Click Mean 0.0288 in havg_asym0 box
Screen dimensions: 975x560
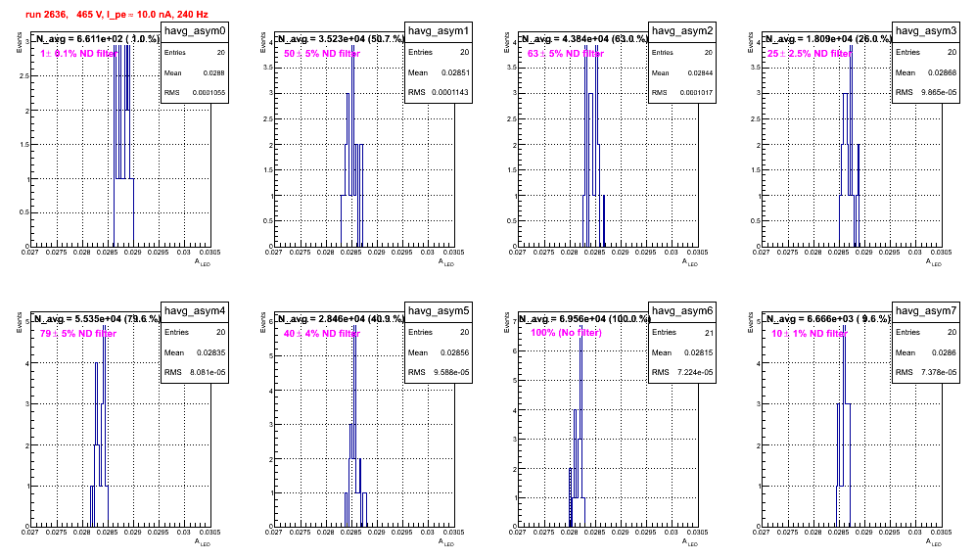point(195,72)
